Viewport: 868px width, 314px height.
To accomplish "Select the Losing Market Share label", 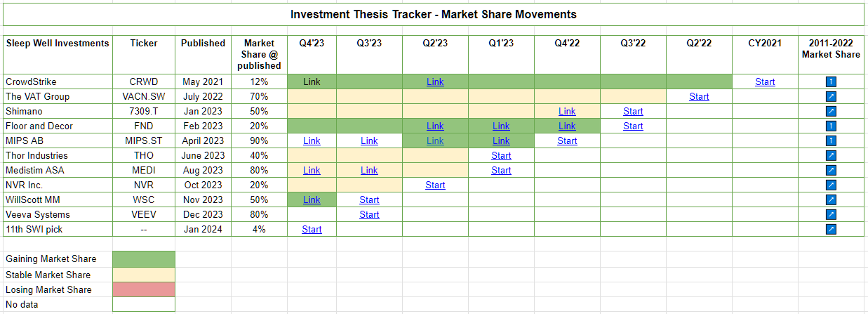I will pos(48,289).
